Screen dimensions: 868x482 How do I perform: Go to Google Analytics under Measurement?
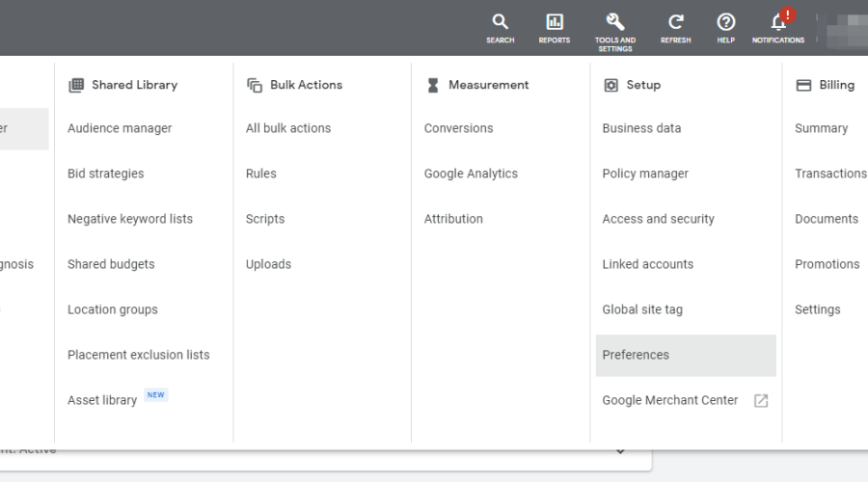[471, 174]
